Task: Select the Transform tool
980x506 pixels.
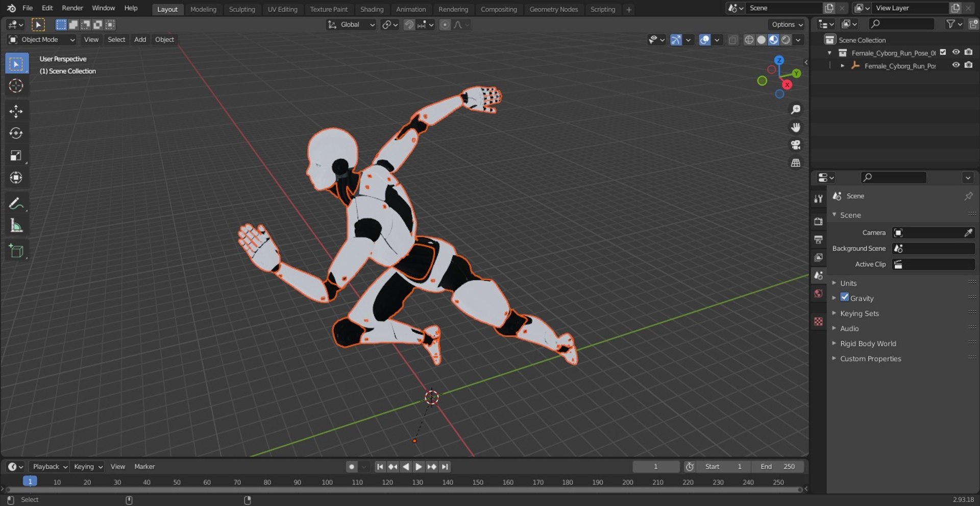Action: click(16, 178)
